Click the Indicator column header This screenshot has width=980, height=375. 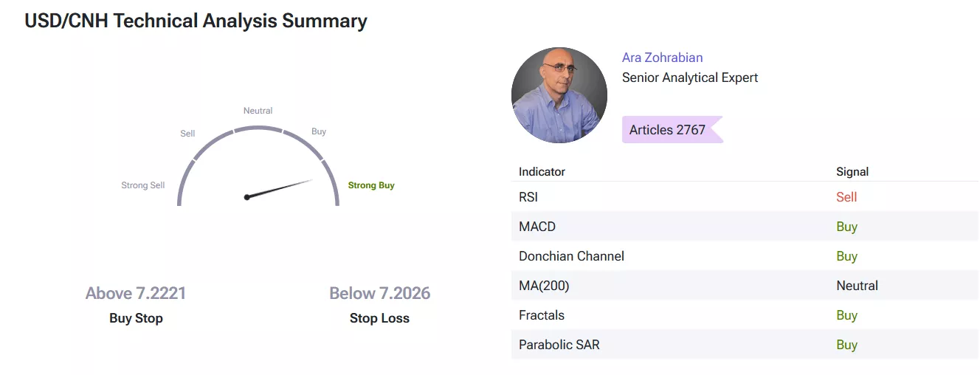[x=542, y=171]
